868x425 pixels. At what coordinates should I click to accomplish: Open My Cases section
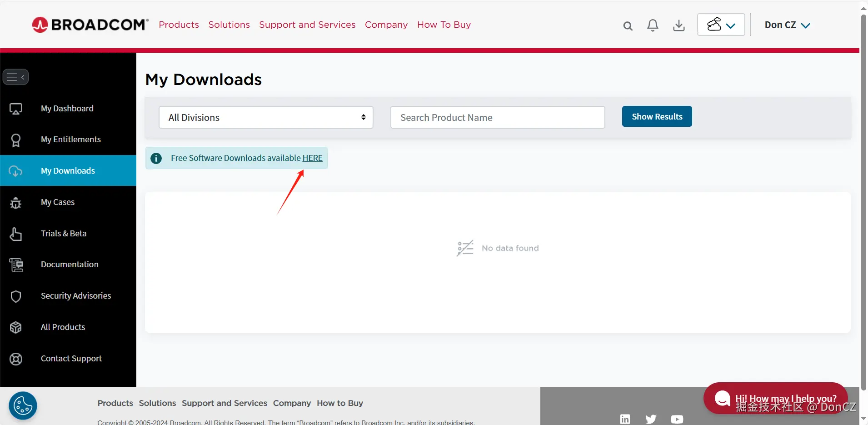(58, 202)
